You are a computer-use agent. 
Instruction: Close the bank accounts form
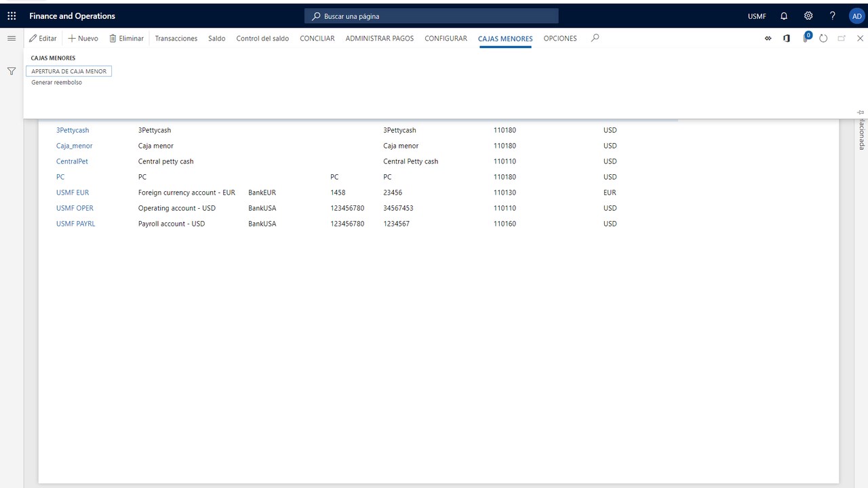[860, 39]
